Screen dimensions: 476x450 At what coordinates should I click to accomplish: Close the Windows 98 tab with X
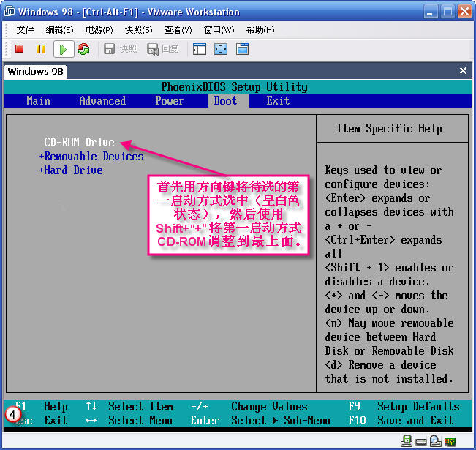(463, 71)
